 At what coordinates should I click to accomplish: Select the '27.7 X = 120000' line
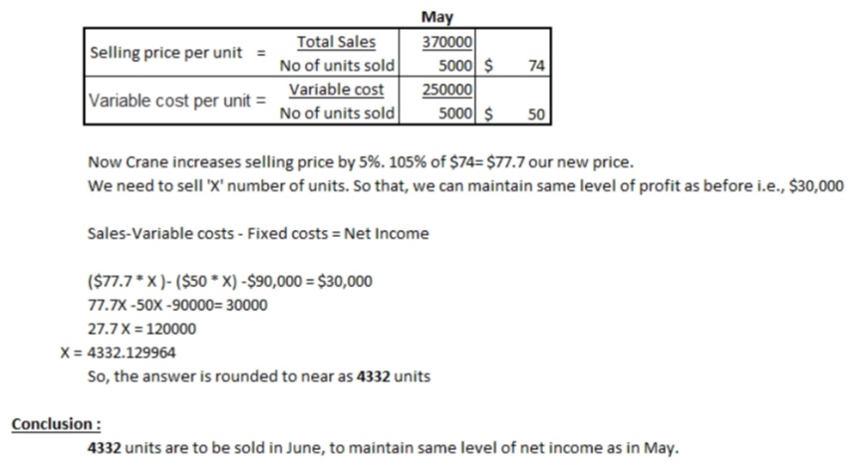point(143,329)
